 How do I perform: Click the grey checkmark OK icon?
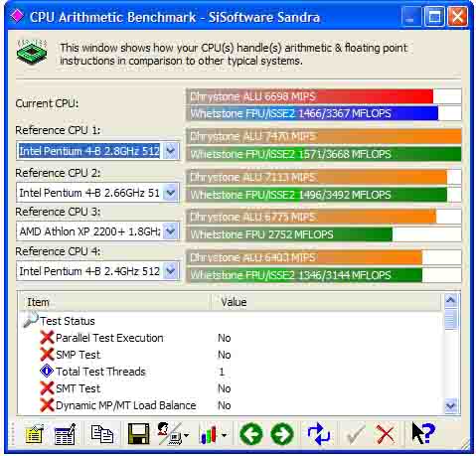(x=355, y=434)
